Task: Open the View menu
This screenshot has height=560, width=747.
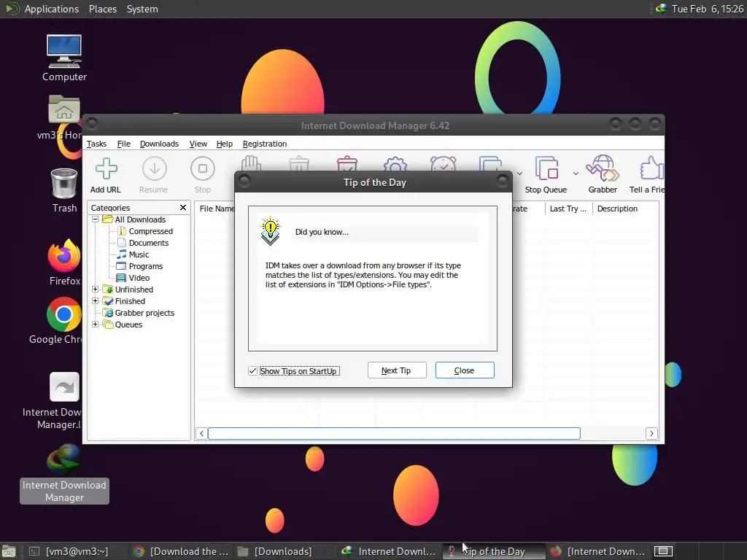Action: [x=198, y=144]
